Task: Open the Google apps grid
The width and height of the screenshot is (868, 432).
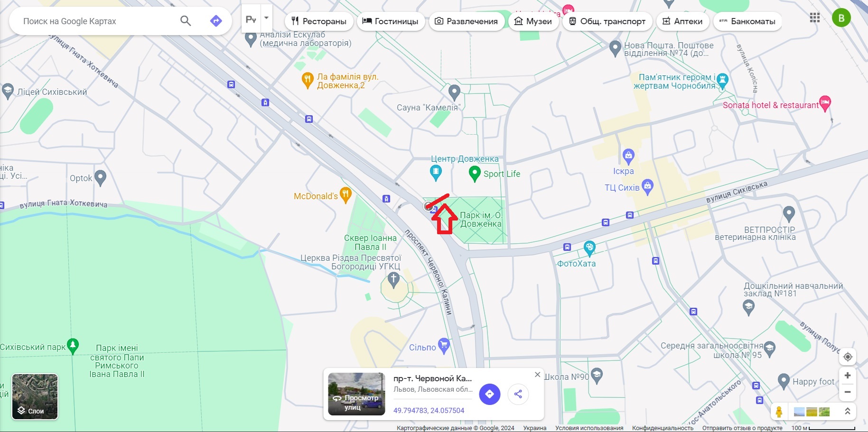Action: pos(815,18)
